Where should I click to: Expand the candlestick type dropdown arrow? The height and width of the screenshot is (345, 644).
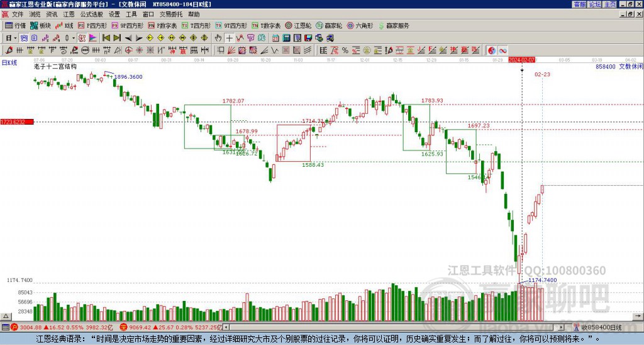click(74, 38)
